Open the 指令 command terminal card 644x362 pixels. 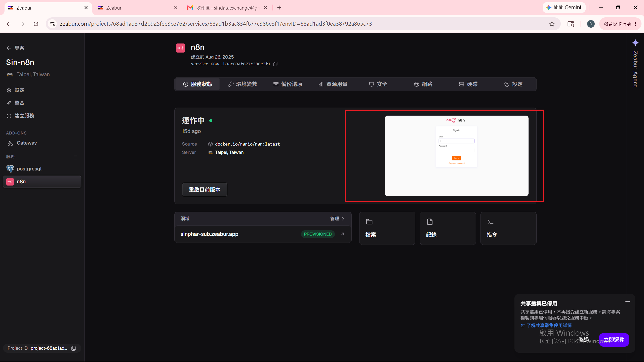tap(508, 228)
